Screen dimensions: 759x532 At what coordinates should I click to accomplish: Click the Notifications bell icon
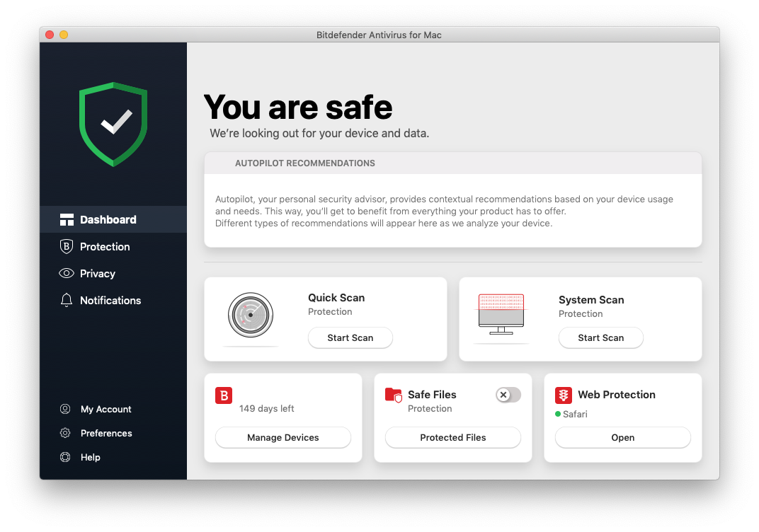(67, 301)
